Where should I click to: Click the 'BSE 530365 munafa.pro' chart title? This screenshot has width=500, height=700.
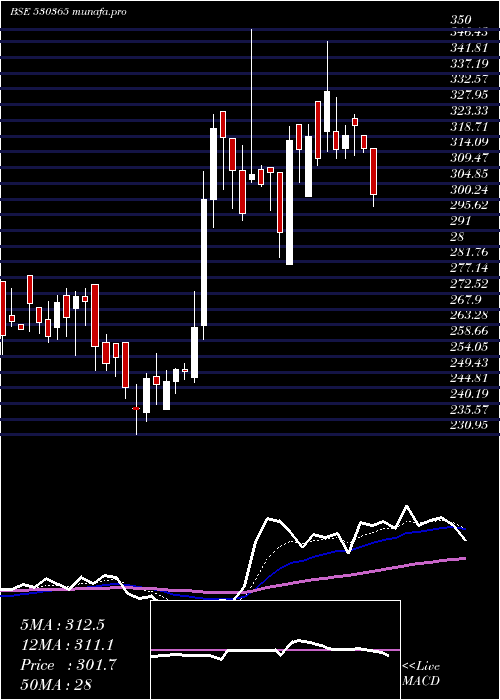[x=68, y=12]
